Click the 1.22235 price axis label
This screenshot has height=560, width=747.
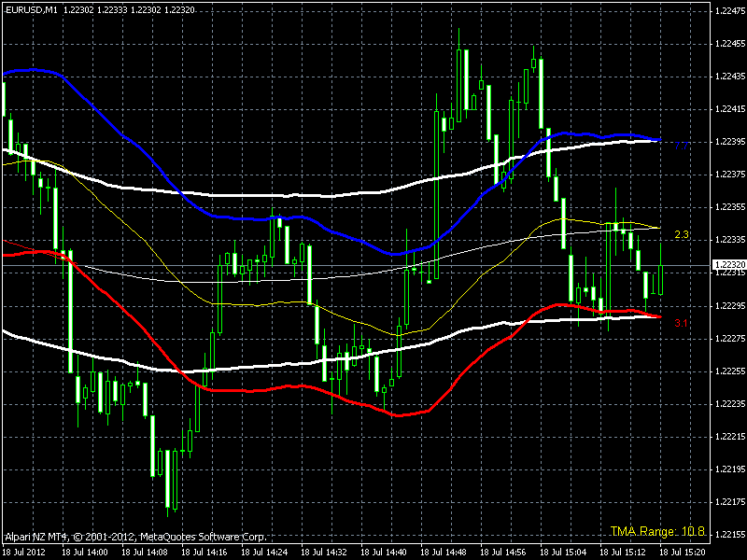click(730, 404)
